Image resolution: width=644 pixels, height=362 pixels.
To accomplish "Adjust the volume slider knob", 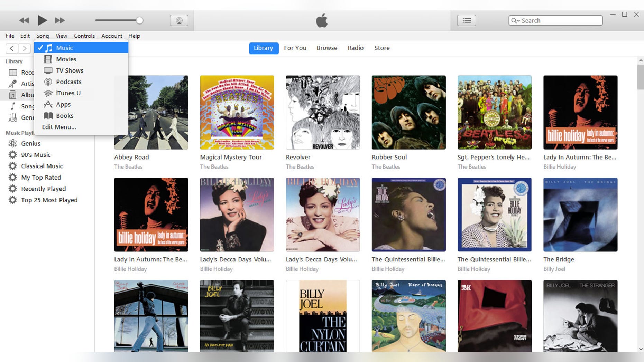I will (x=139, y=20).
